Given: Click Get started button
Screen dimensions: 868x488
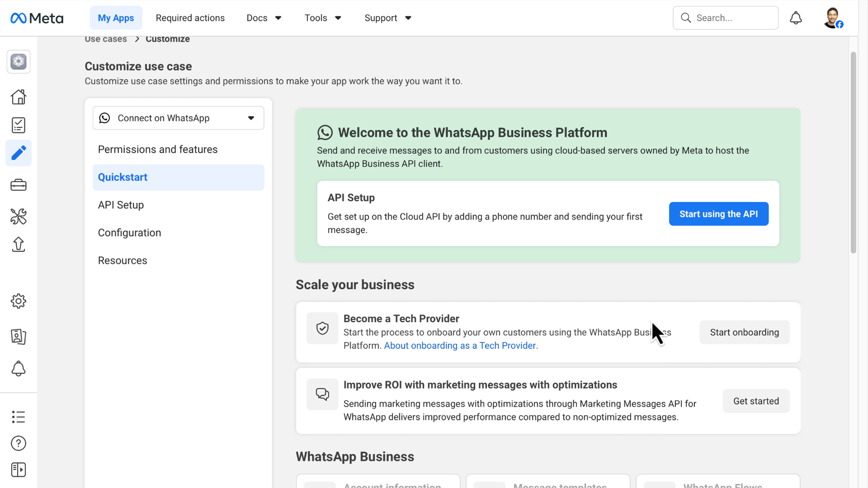Looking at the screenshot, I should [x=756, y=401].
